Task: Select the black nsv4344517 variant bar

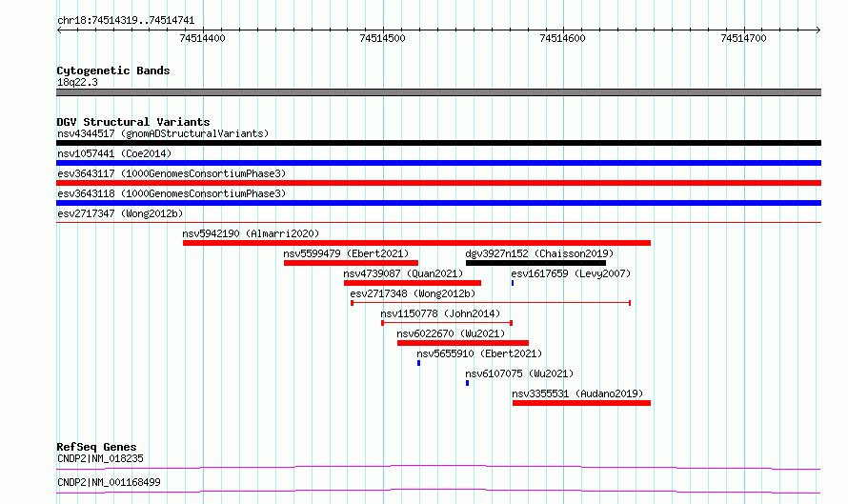Action: tap(438, 143)
